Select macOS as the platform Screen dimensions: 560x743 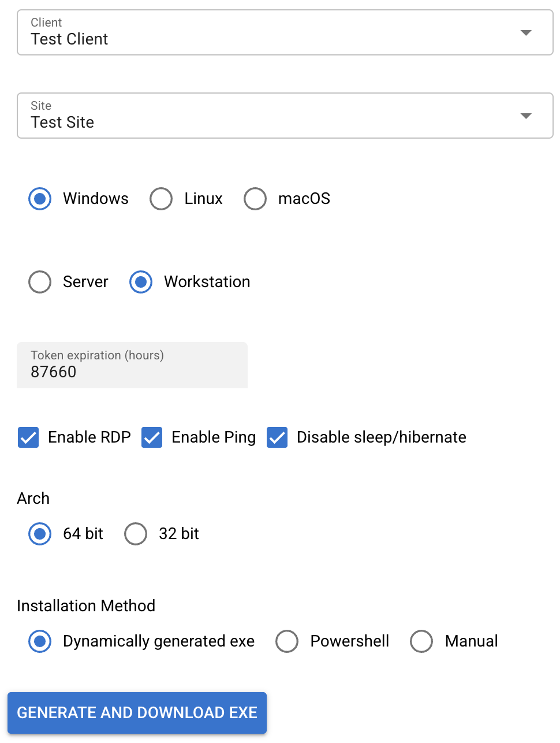[255, 199]
